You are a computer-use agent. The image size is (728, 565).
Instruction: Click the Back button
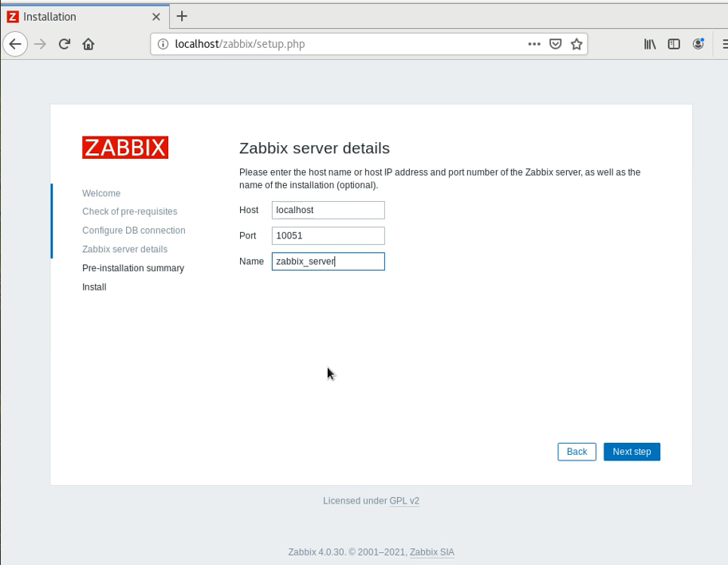click(x=576, y=452)
